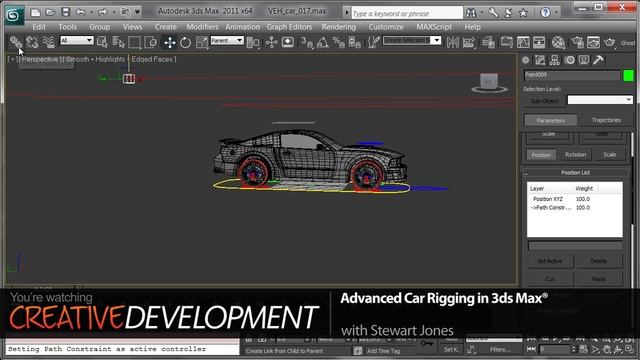Open the Modifiers menu
The width and height of the screenshot is (640, 360).
click(202, 27)
